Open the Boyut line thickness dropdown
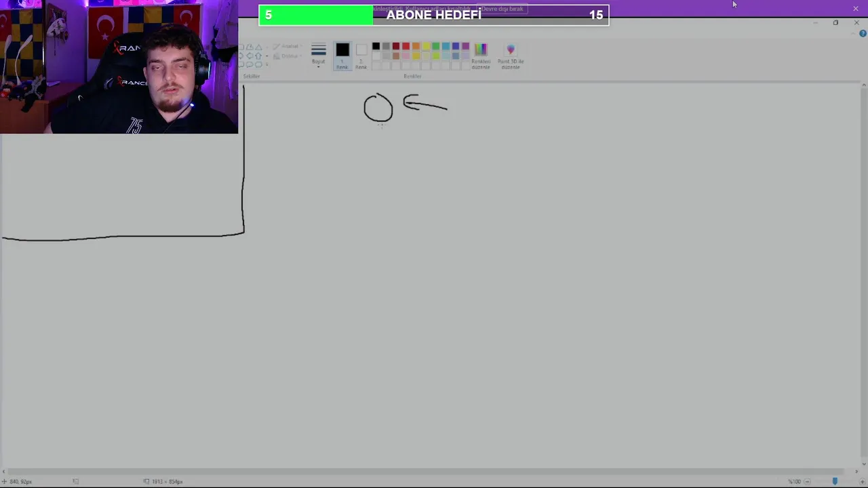Viewport: 868px width, 488px height. point(319,56)
